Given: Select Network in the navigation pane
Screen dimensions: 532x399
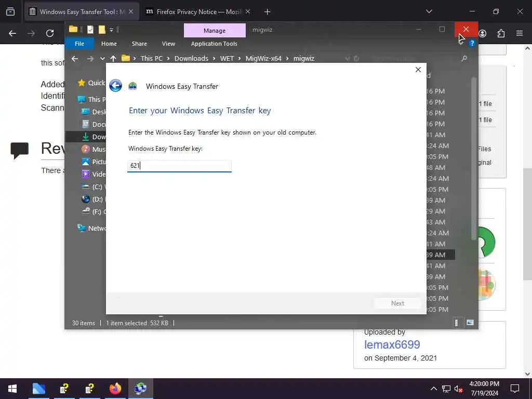Looking at the screenshot, I should pos(91,229).
